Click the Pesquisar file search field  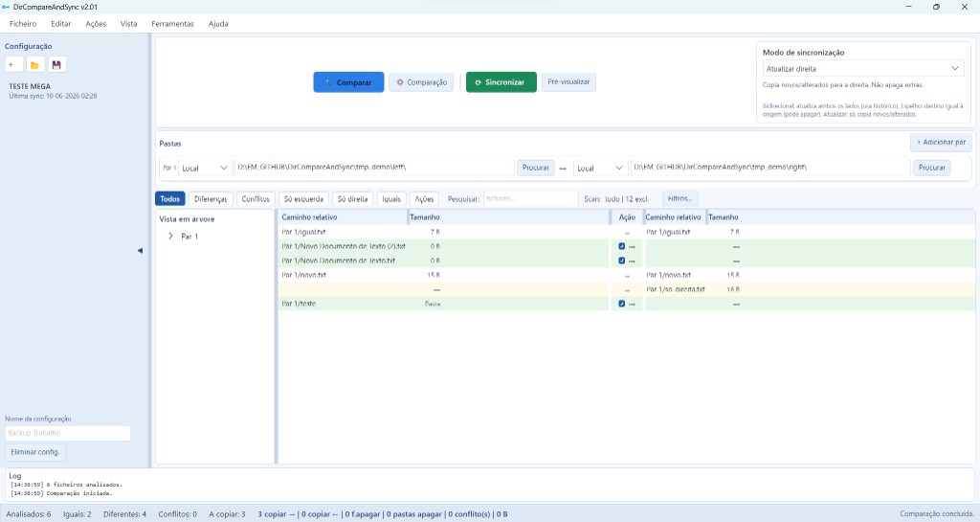(x=530, y=199)
